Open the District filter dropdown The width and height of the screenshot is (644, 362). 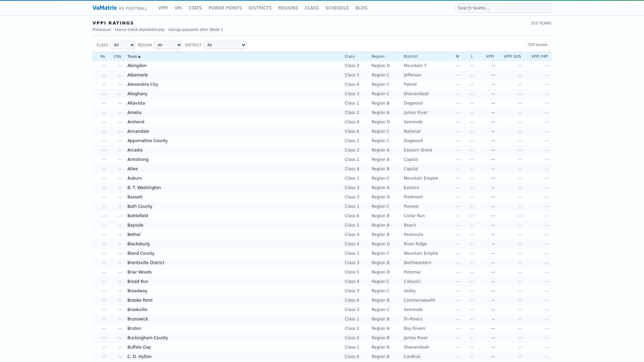[x=225, y=45]
